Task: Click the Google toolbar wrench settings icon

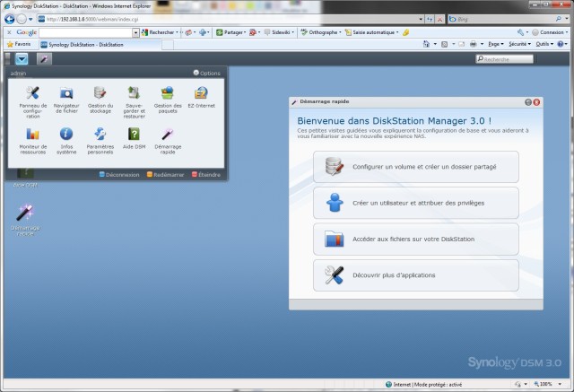Action: tap(520, 32)
